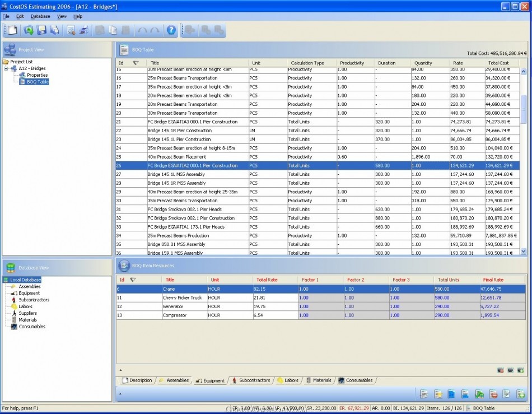This screenshot has width=532, height=414.
Task: Click the sort arrow beside BOQ Table Id
Action: tap(136, 63)
